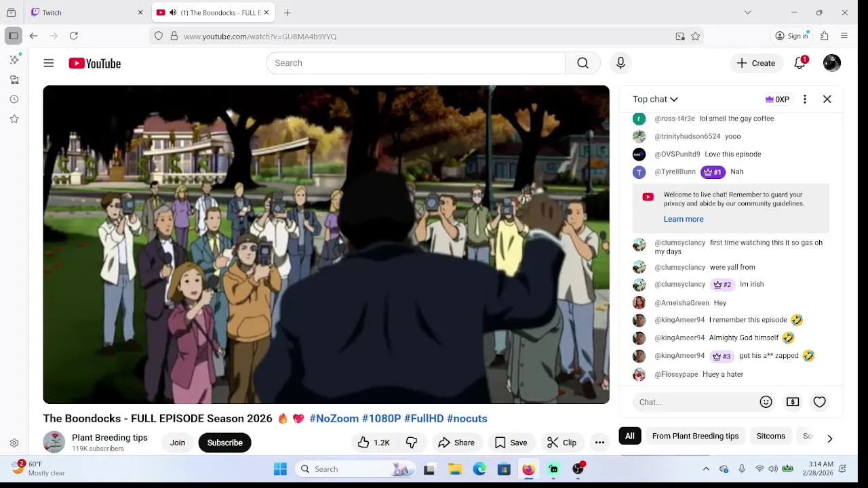The height and width of the screenshot is (488, 868).
Task: Click the Join membership button
Action: point(178,443)
